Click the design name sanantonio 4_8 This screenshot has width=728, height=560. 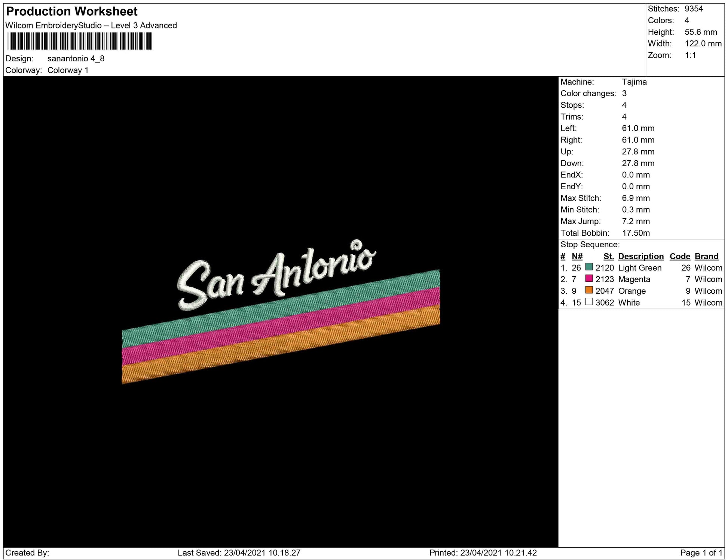(76, 59)
